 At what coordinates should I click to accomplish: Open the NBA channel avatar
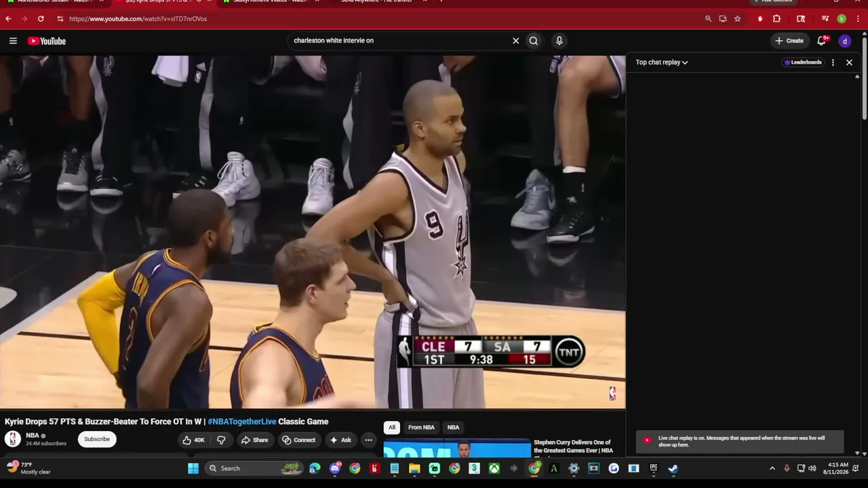[x=13, y=439]
